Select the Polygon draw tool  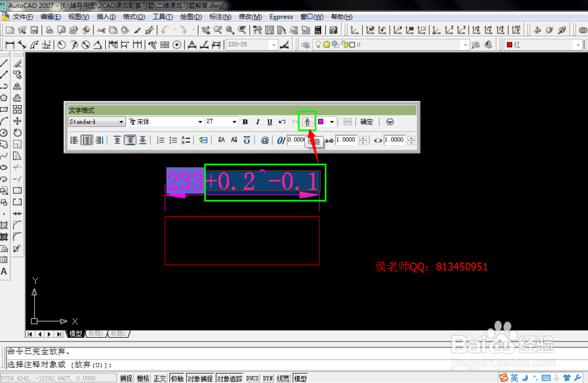(4, 98)
